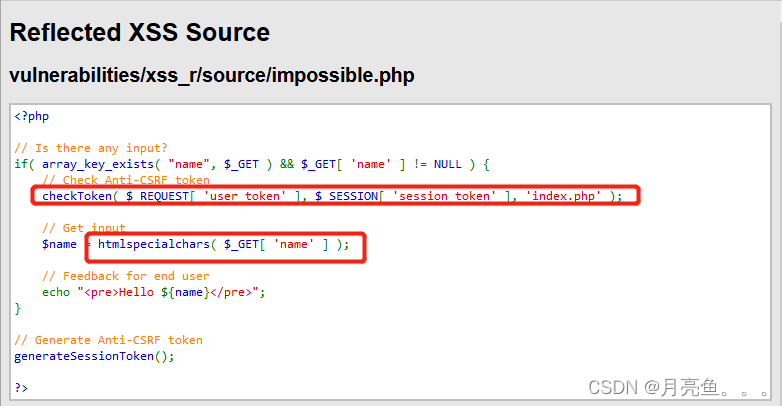Click the closing curly brace of the if block
This screenshot has width=782, height=406.
point(17,309)
